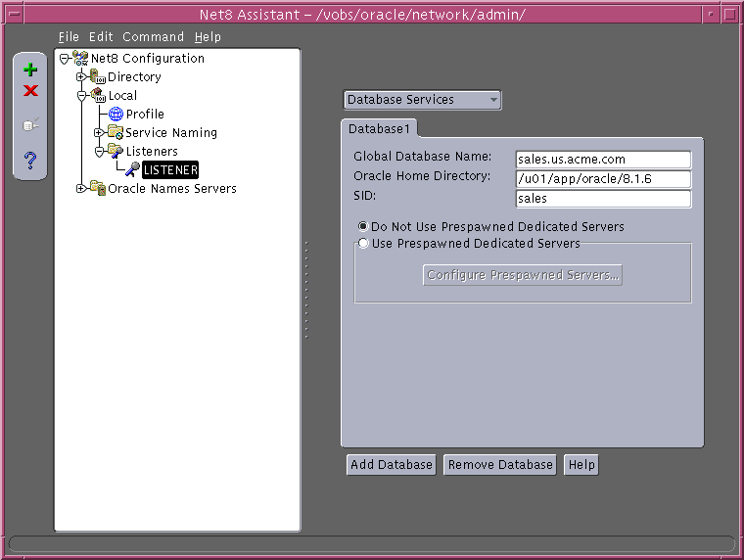
Task: Click the Service Naming folder icon
Action: tap(116, 132)
